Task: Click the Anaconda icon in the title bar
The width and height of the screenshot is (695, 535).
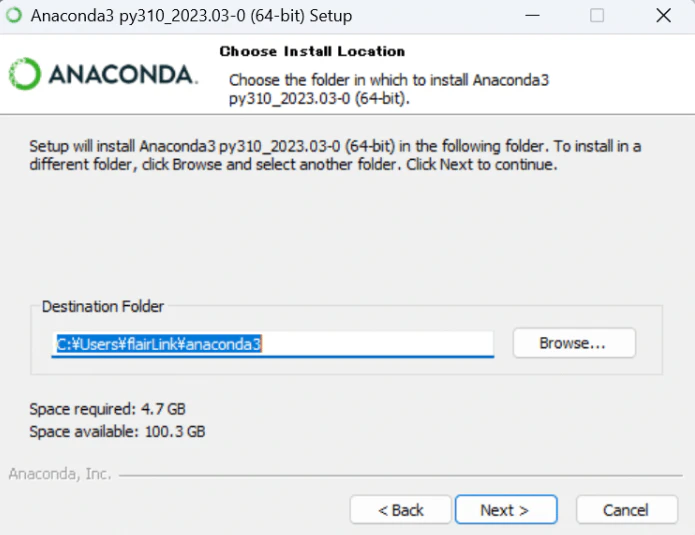Action: pyautogui.click(x=14, y=15)
